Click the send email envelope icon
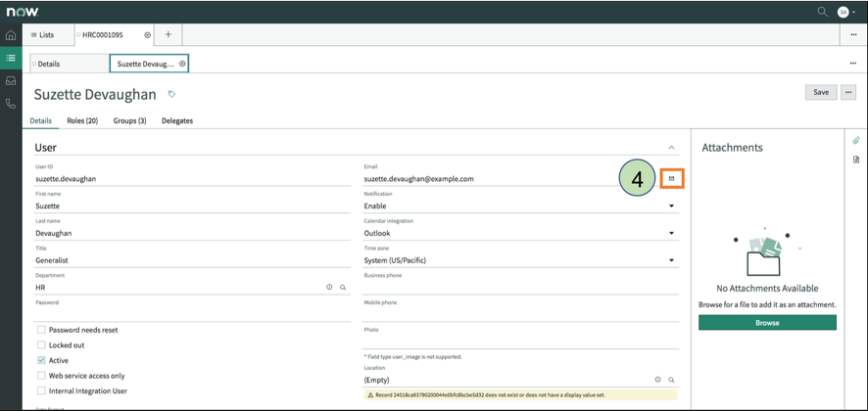868x411 pixels. pyautogui.click(x=672, y=179)
